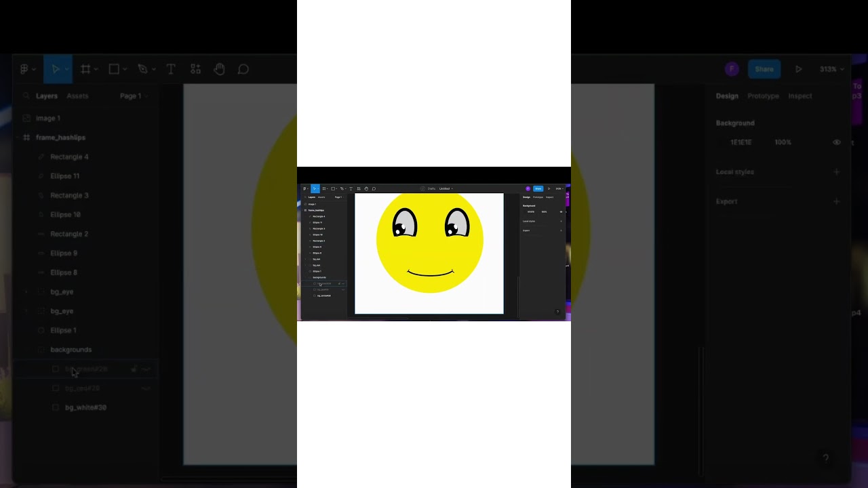Toggle Background eye icon in the small centered window
This screenshot has height=488, width=868.
pos(561,211)
